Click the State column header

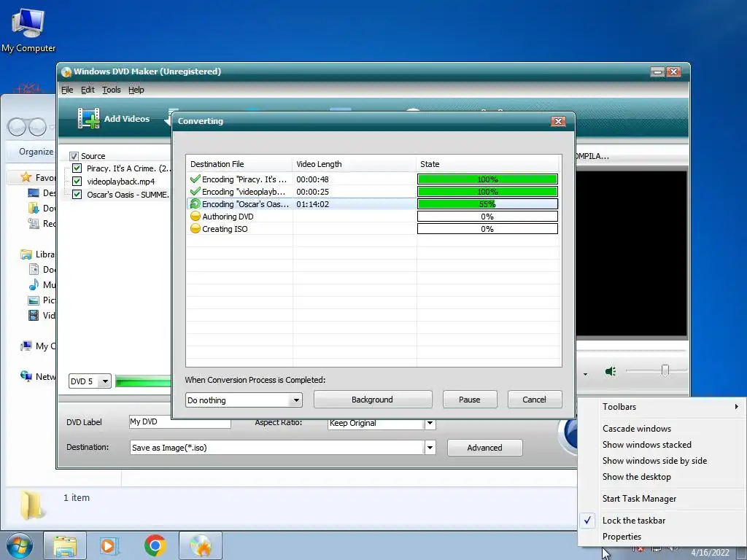point(487,164)
